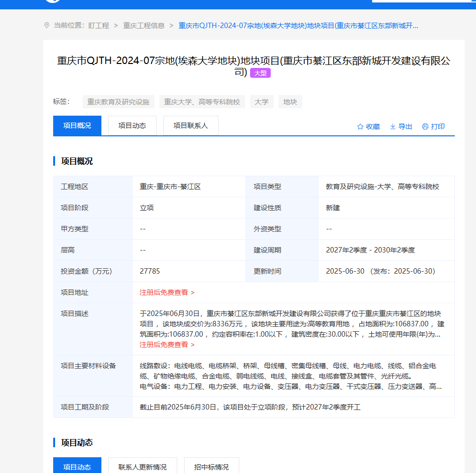Click the 导出 download icon
The width and height of the screenshot is (476, 473).
click(x=393, y=126)
